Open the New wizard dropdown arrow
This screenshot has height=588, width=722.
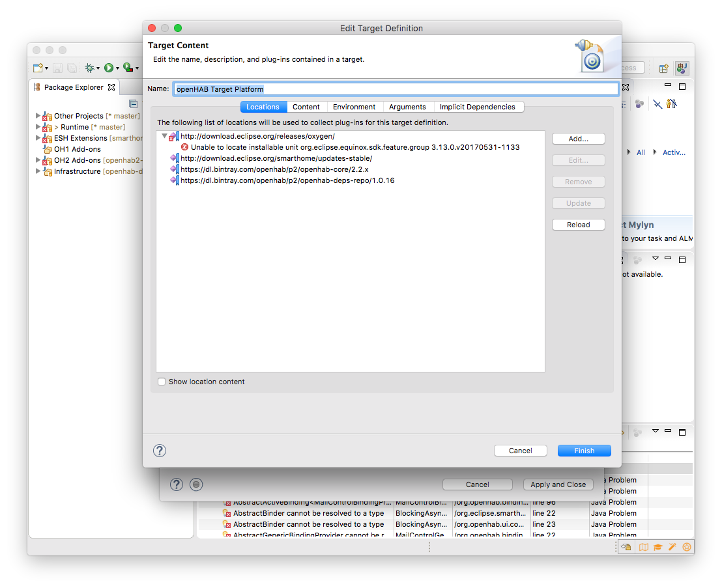tap(46, 68)
